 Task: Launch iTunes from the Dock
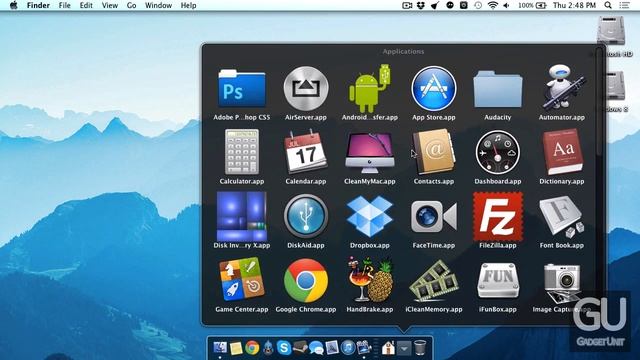pyautogui.click(x=348, y=348)
